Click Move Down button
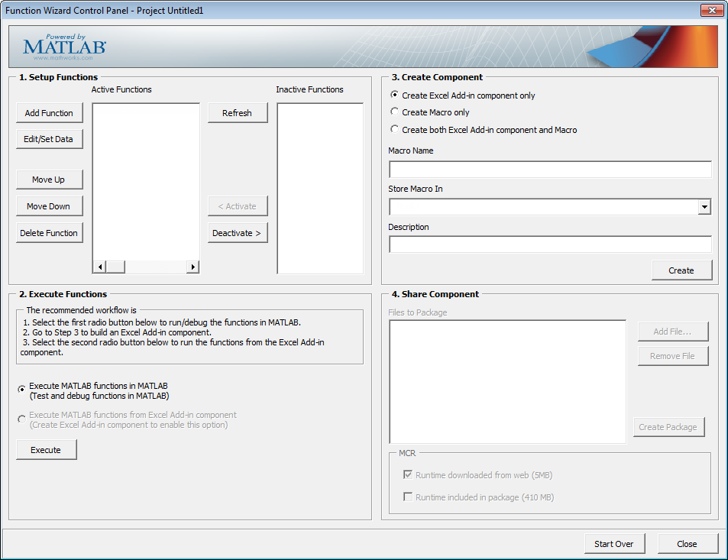This screenshot has height=560, width=728. (49, 206)
